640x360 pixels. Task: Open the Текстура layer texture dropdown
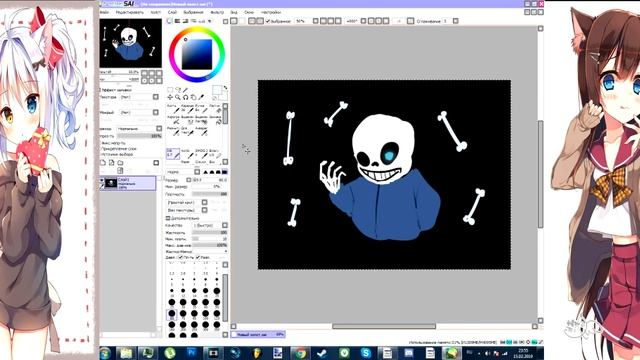tap(156, 97)
